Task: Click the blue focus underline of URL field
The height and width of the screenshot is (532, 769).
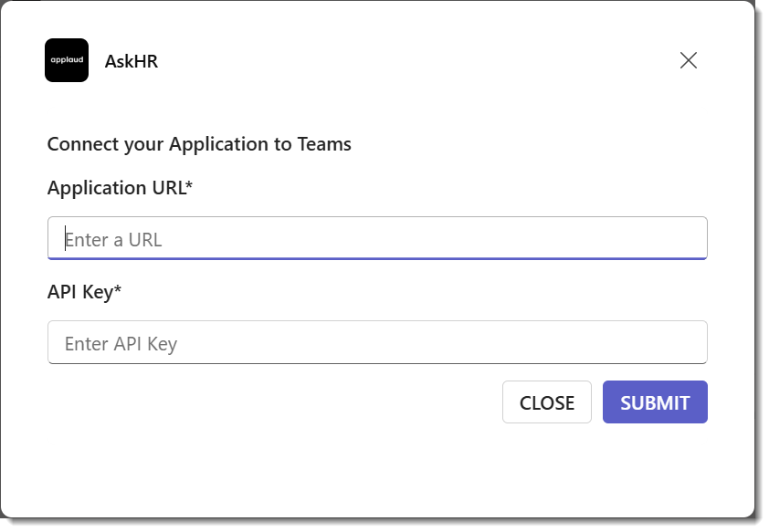Action: 377,258
